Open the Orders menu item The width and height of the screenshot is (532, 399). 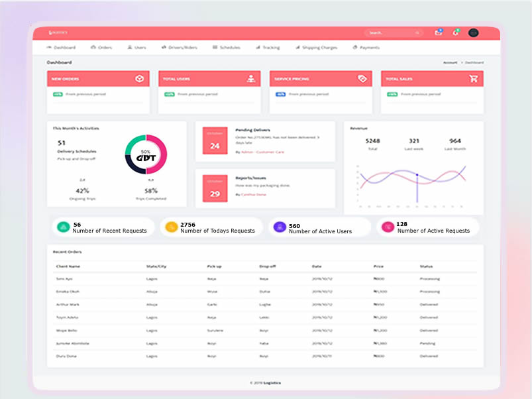point(101,48)
